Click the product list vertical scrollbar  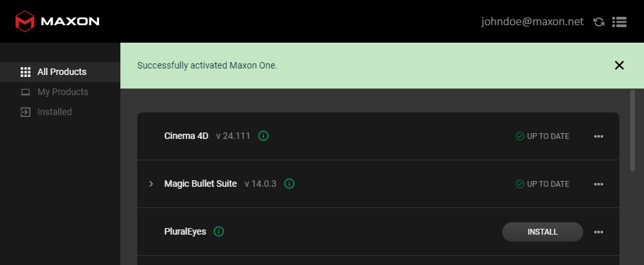coord(632,131)
